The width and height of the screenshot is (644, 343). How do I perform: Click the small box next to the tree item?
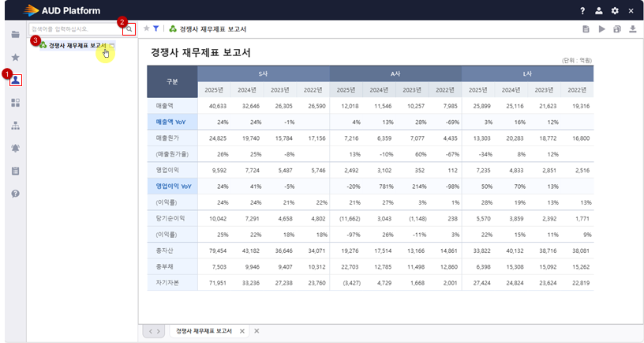[x=111, y=46]
